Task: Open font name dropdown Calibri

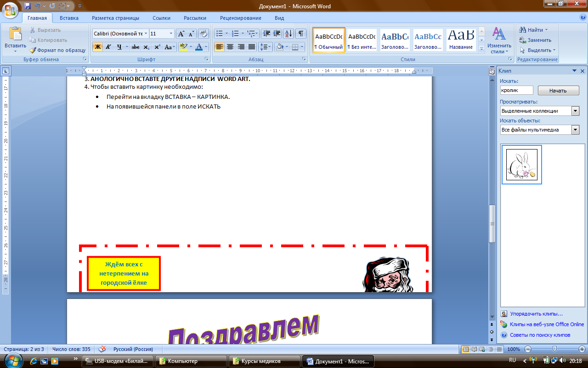Action: [x=146, y=34]
